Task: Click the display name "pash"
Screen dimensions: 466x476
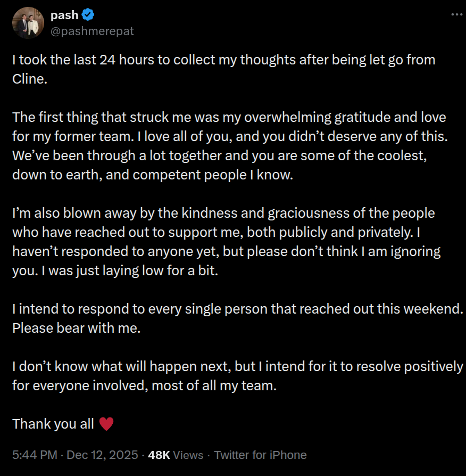Action: click(x=64, y=16)
